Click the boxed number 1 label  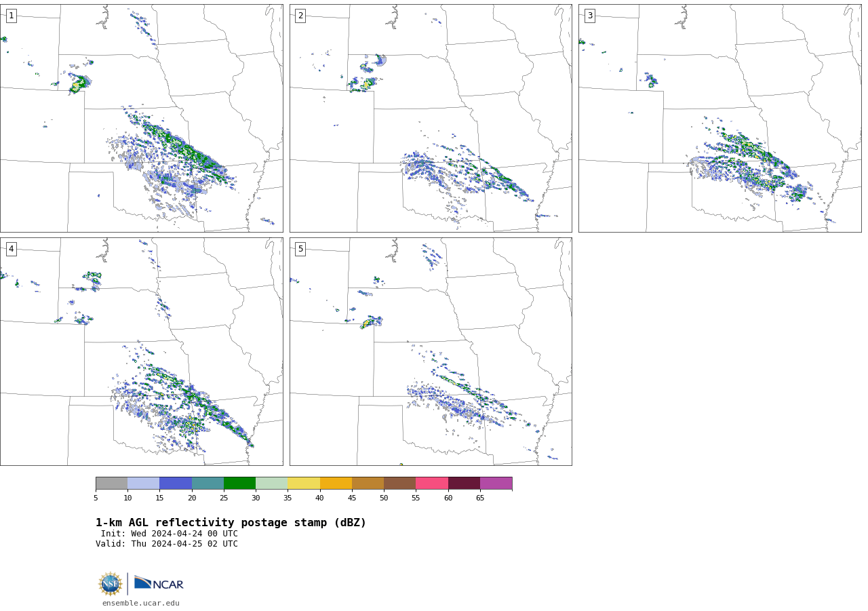pyautogui.click(x=11, y=16)
